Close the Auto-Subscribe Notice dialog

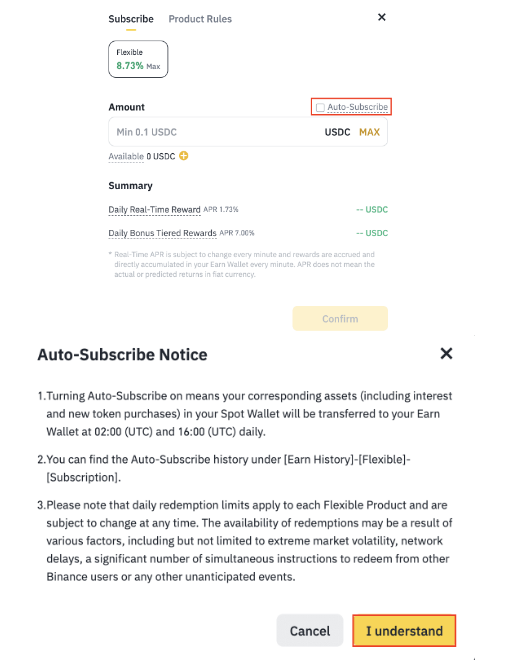446,353
